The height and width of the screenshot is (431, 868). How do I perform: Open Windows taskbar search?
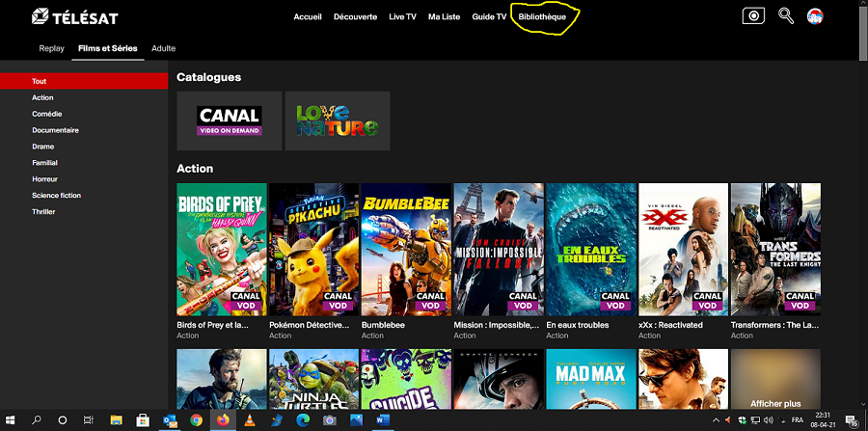37,420
